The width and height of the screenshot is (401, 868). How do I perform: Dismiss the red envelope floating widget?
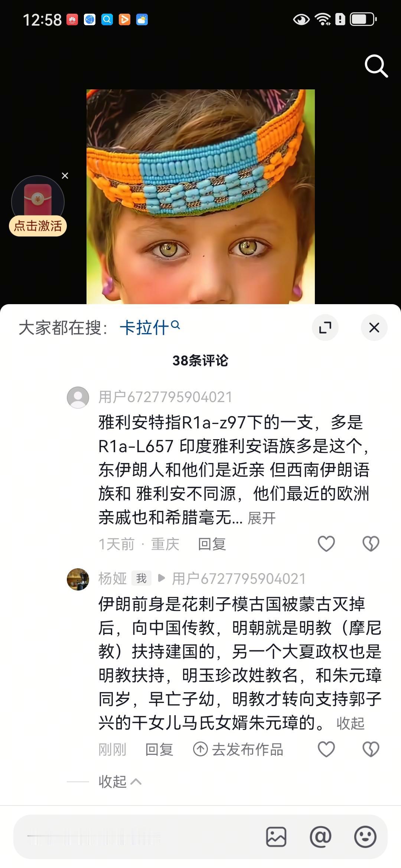coord(65,176)
